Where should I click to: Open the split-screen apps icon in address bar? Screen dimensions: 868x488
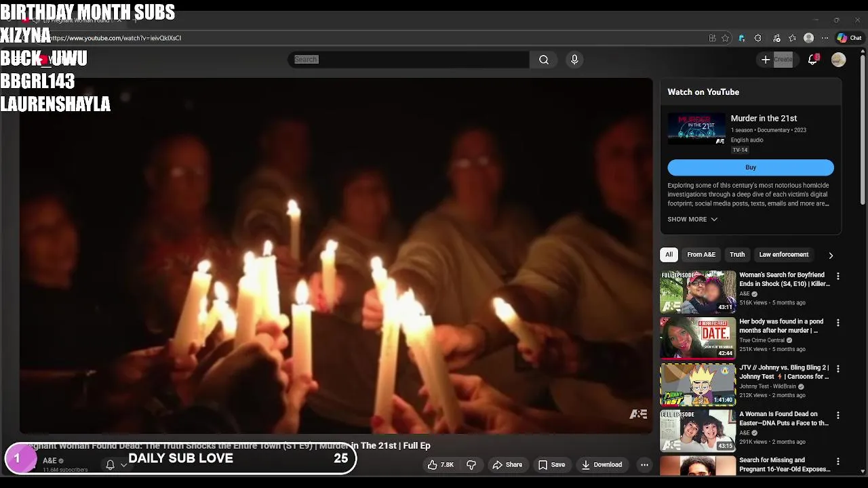[712, 38]
